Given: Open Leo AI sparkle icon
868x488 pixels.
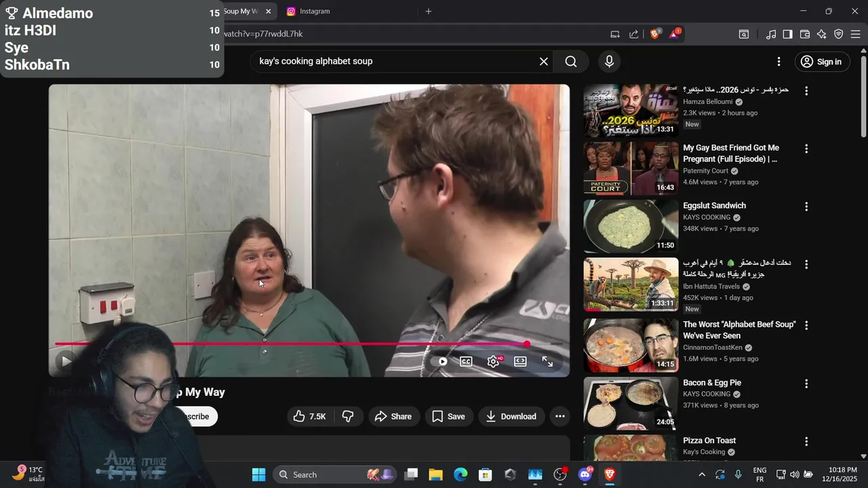Looking at the screenshot, I should [x=822, y=34].
